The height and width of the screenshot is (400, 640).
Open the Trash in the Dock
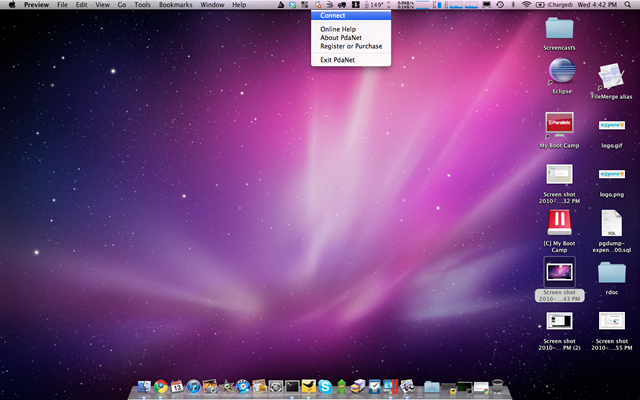point(498,386)
